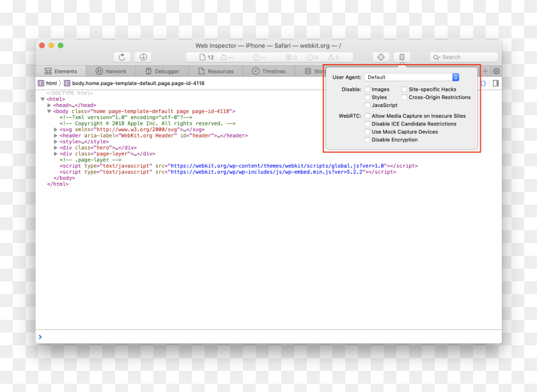Click the reload page toolbar button
The height and width of the screenshot is (392, 537).
coord(122,57)
